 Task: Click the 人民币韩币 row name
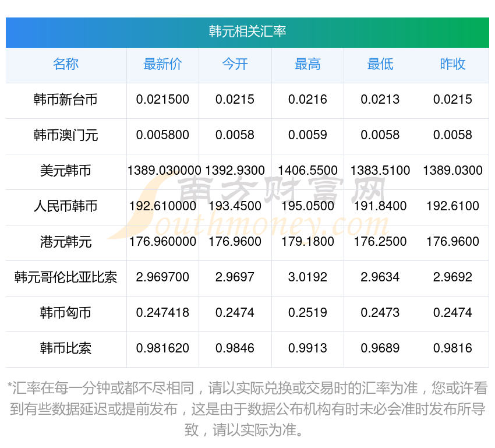66,206
